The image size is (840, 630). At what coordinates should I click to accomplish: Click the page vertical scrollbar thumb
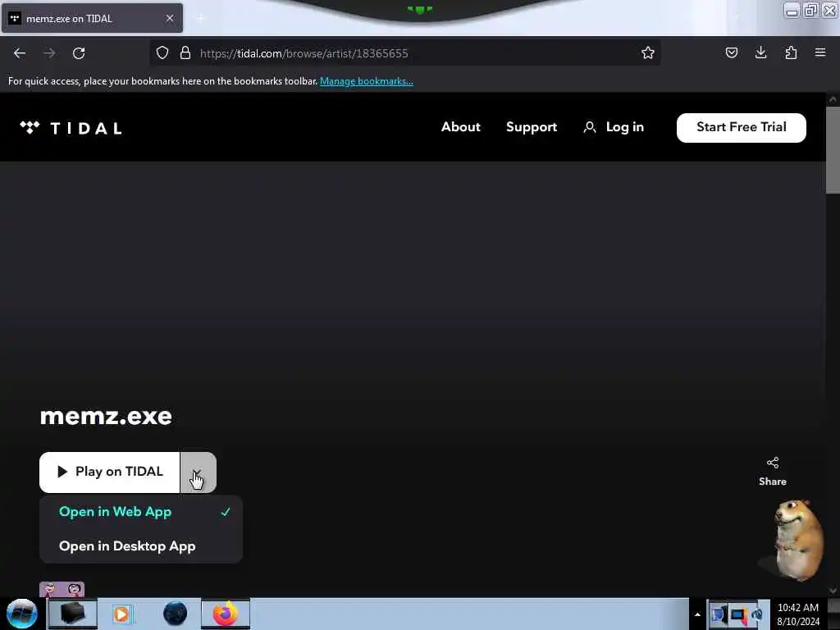(833, 150)
